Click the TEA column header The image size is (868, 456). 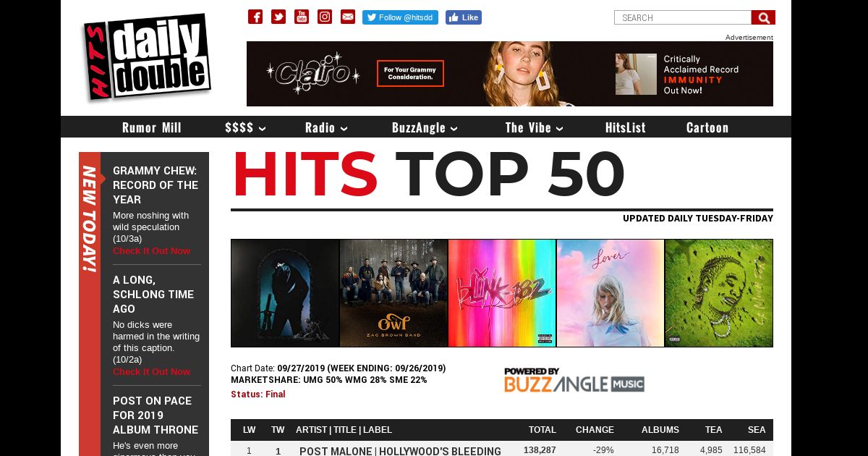click(x=714, y=430)
